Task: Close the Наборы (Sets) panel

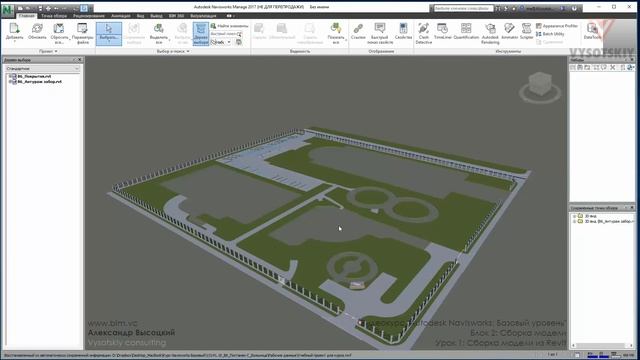Action: [x=632, y=60]
